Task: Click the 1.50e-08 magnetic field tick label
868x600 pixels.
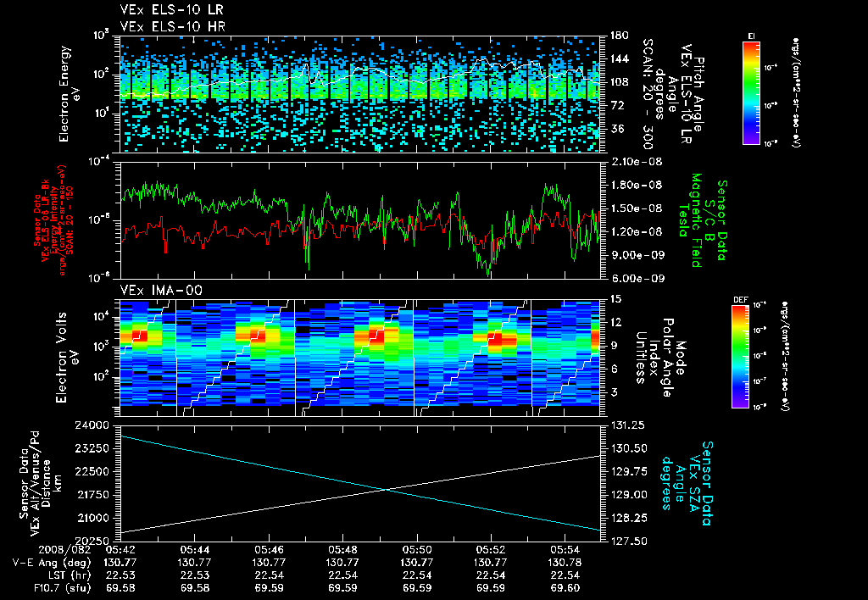Action: click(x=636, y=208)
